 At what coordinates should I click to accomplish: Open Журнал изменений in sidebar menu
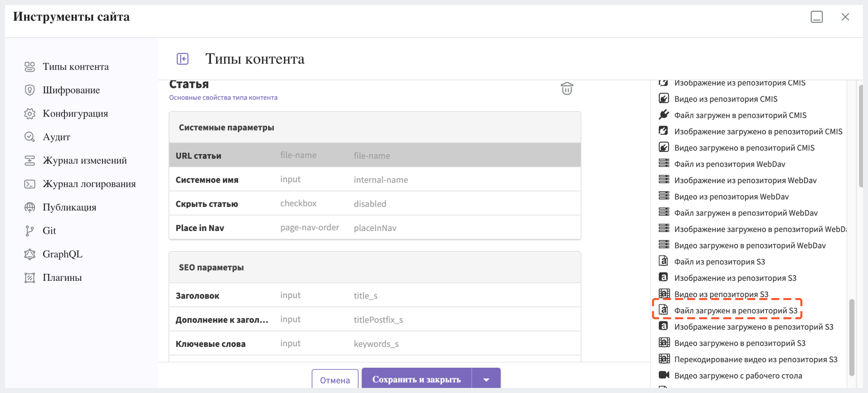[x=84, y=161]
